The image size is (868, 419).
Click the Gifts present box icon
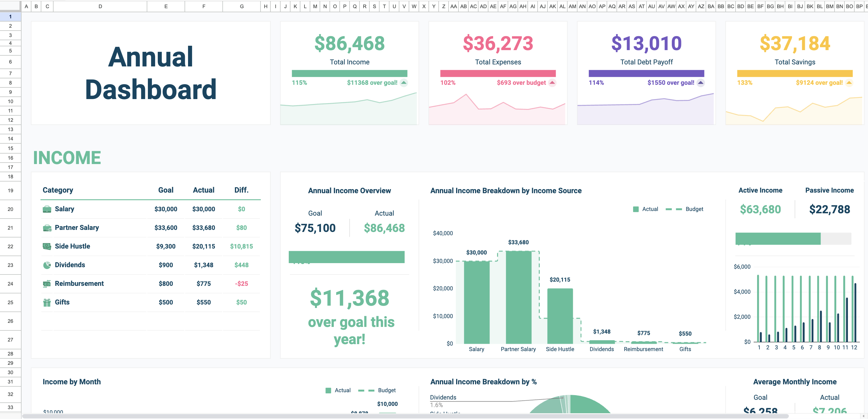point(47,302)
